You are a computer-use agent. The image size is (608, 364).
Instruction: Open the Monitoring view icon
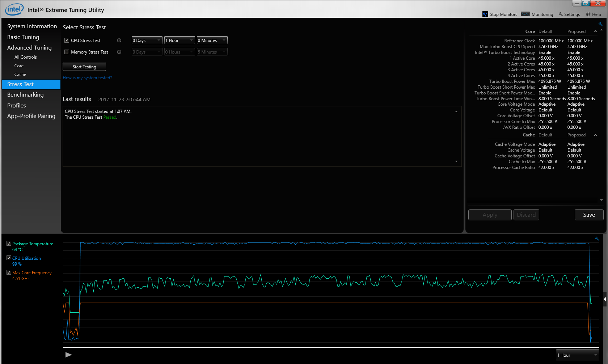[525, 14]
